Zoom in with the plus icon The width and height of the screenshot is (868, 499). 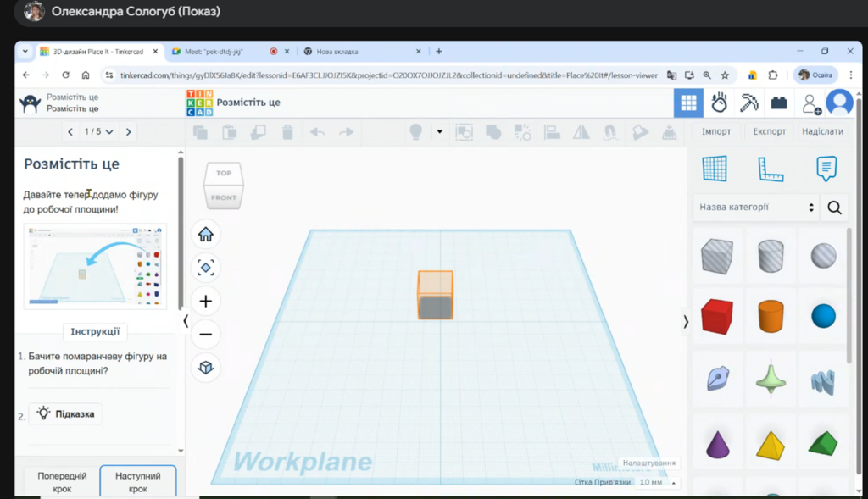[x=205, y=301]
